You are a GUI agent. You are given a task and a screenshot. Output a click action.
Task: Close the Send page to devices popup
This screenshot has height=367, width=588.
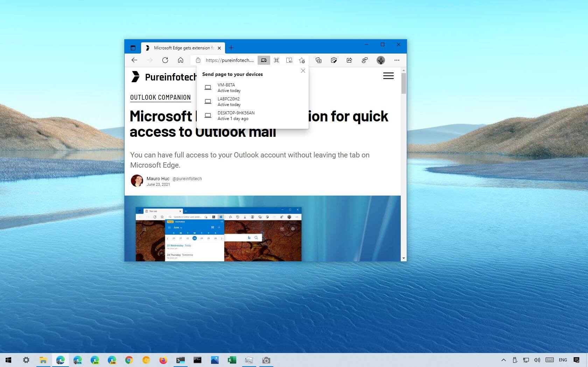click(303, 71)
